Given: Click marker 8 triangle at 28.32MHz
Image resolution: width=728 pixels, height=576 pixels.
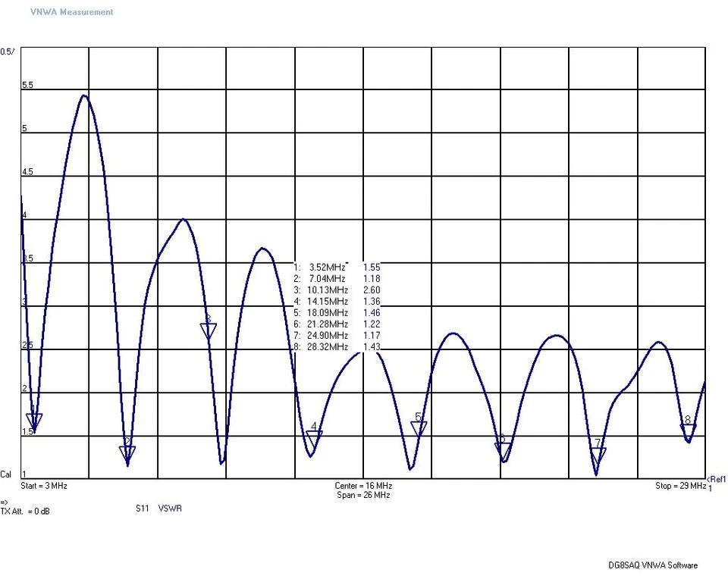Looking at the screenshot, I should [688, 431].
